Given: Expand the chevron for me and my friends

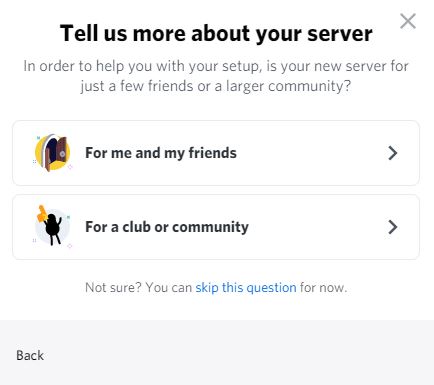Looking at the screenshot, I should (x=393, y=153).
